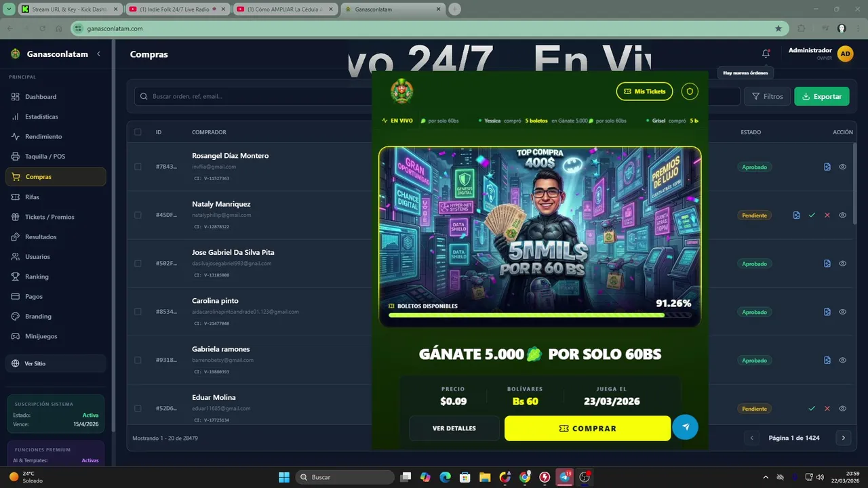Check the Eduar Molina row checkbox
This screenshot has height=488, width=868.
coord(138,409)
